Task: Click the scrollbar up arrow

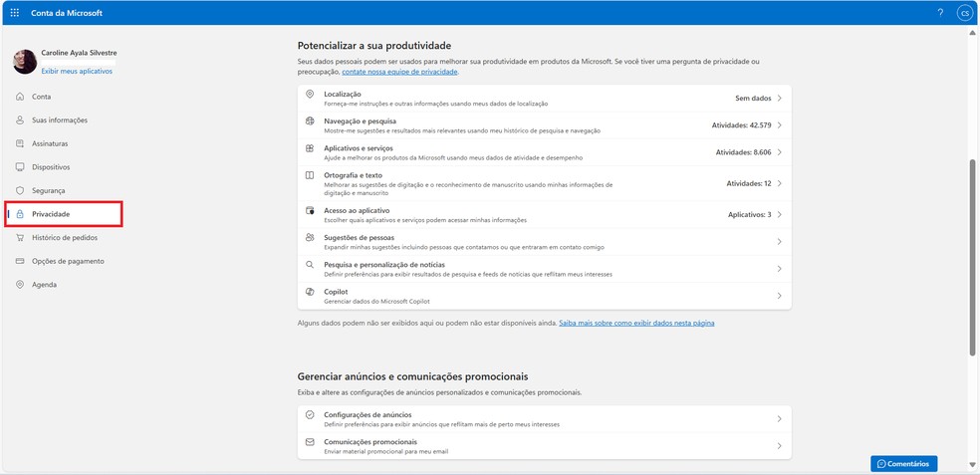Action: (972, 32)
